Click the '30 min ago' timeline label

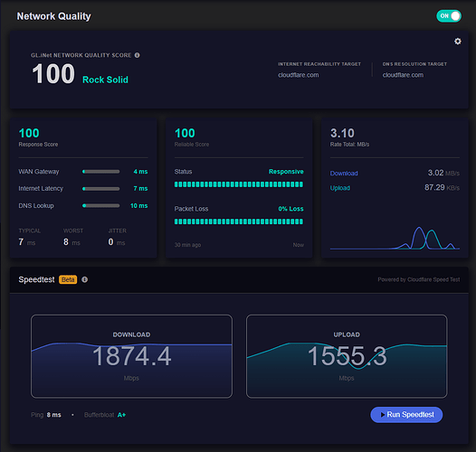pos(187,245)
